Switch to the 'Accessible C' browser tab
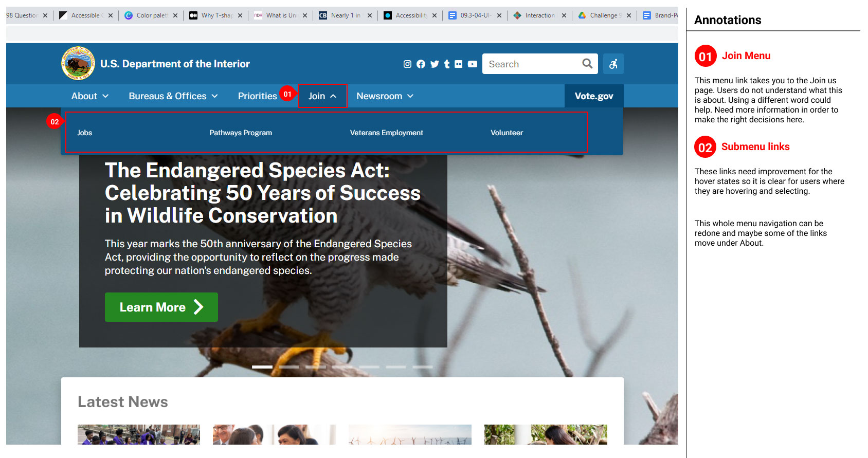Image resolution: width=868 pixels, height=458 pixels. click(85, 15)
